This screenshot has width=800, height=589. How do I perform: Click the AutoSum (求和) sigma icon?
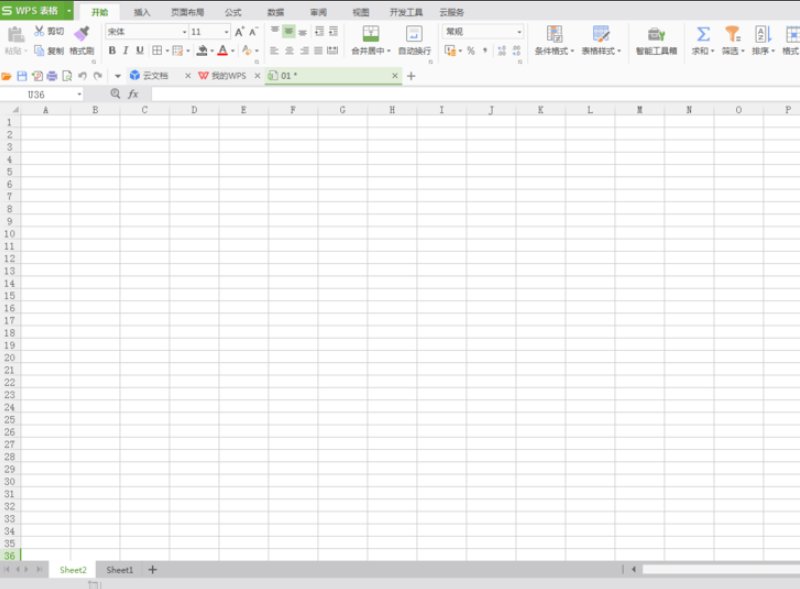(x=703, y=34)
